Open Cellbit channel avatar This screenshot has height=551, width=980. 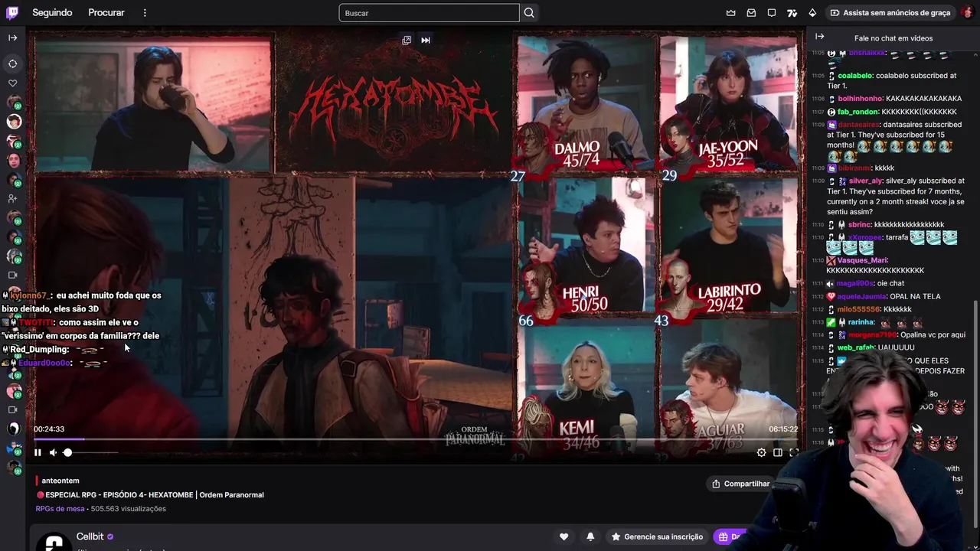(x=54, y=541)
